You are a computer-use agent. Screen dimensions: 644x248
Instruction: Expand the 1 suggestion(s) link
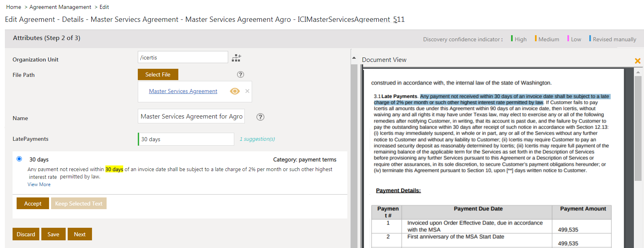tap(257, 139)
